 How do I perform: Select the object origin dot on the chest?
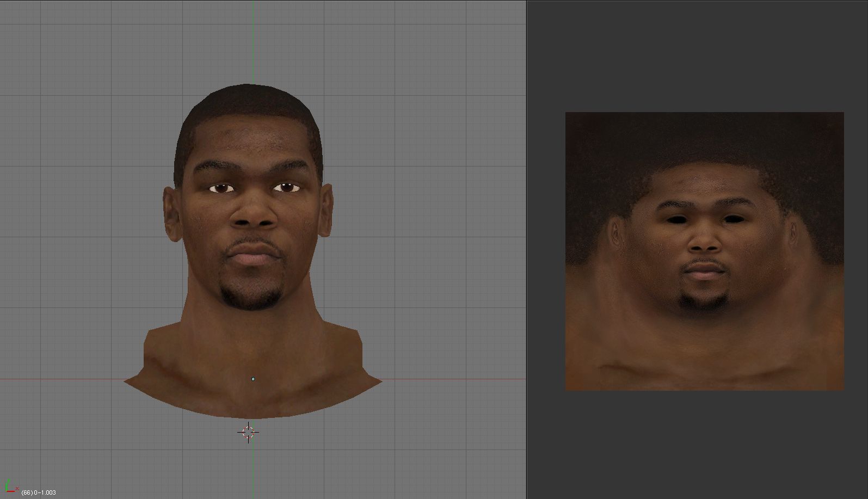[253, 379]
